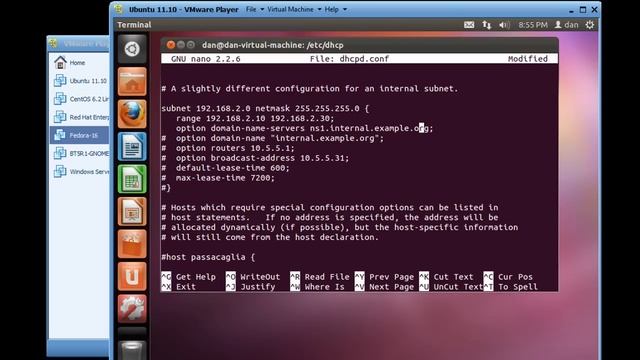Viewport: 640px width, 360px height.
Task: Expand the Virtual Machine dropdown arrow
Action: coord(319,9)
